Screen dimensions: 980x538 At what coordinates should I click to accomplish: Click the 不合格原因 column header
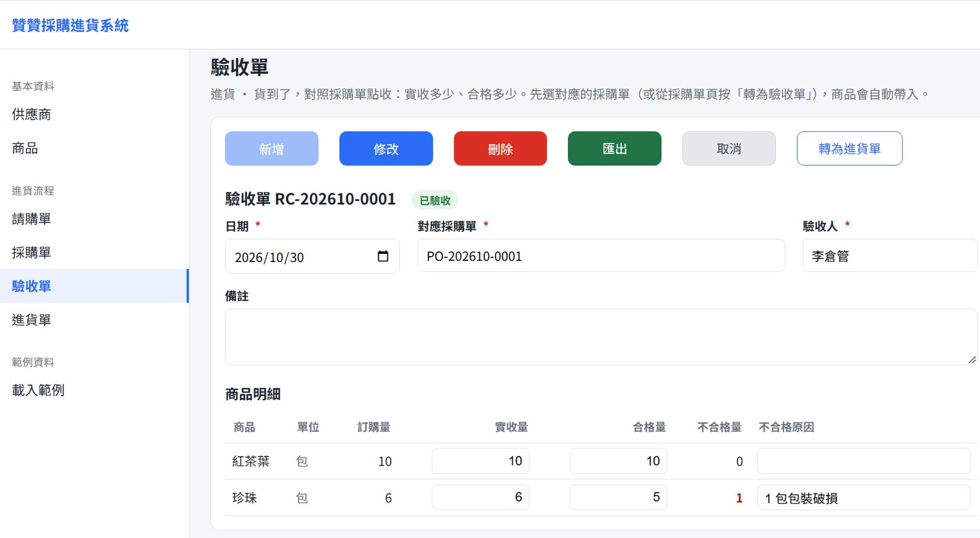pyautogui.click(x=786, y=427)
